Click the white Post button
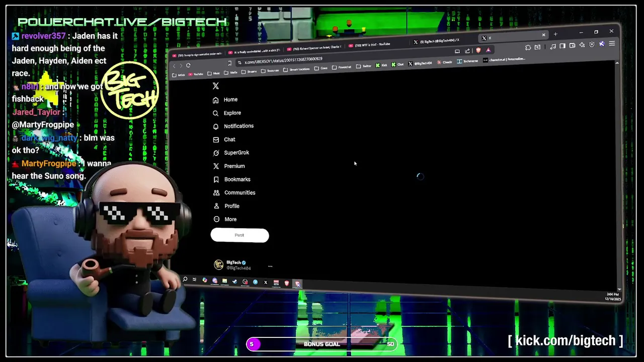 coord(239,235)
